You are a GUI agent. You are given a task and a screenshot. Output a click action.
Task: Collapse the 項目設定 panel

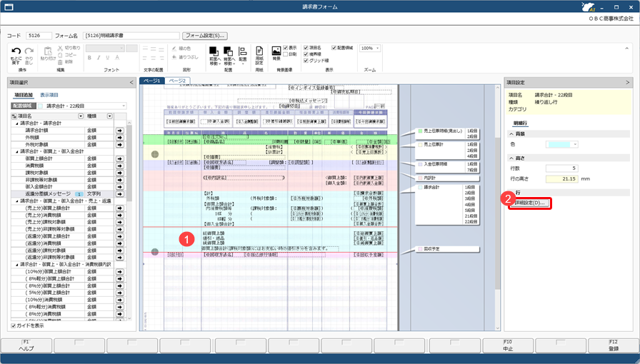[x=627, y=82]
